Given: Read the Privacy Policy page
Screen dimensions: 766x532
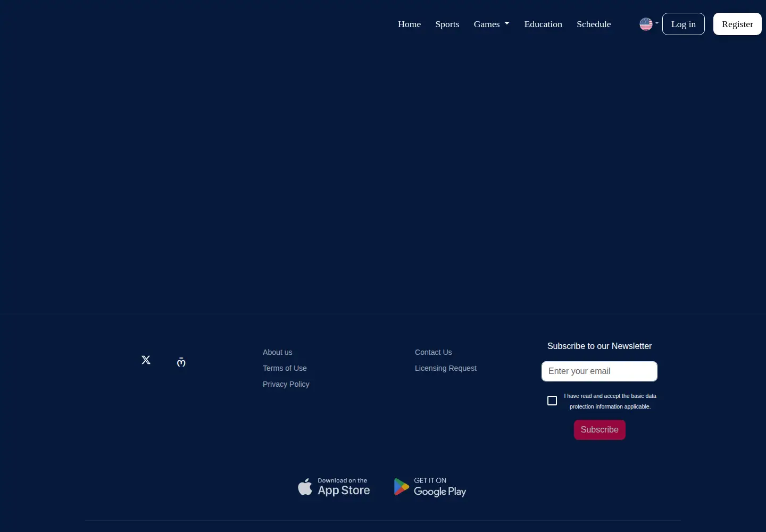Looking at the screenshot, I should click(x=286, y=384).
